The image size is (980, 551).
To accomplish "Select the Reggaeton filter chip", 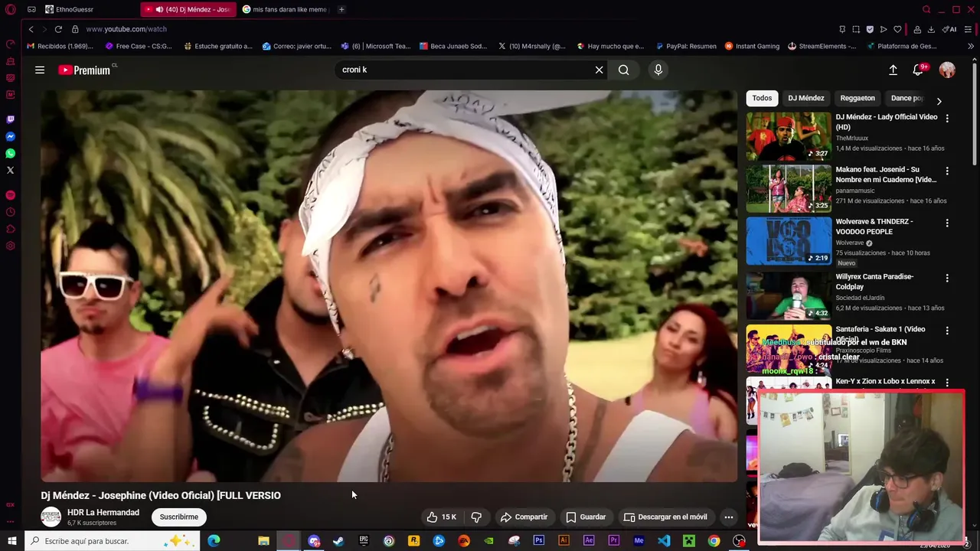I will click(857, 98).
